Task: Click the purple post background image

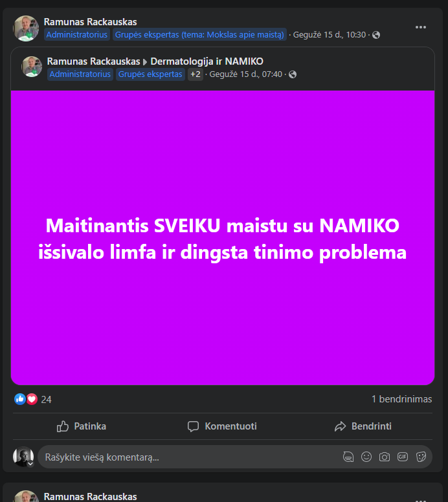Action: point(223,237)
